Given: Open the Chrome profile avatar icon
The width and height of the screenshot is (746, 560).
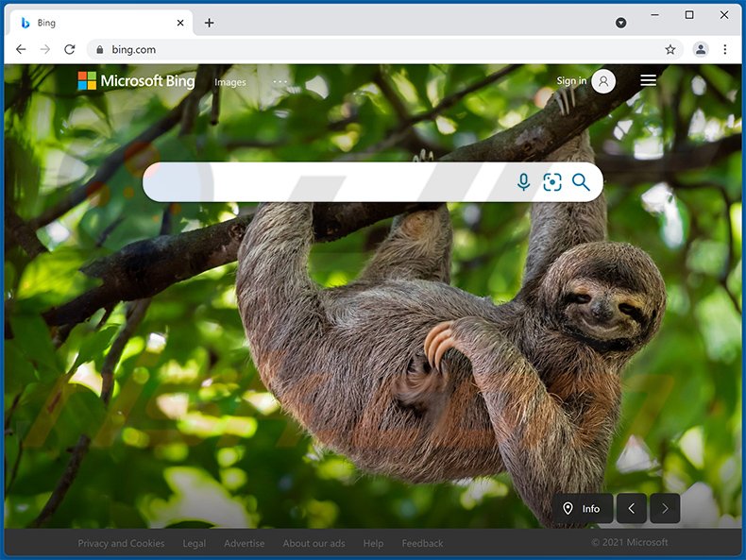Looking at the screenshot, I should (701, 49).
